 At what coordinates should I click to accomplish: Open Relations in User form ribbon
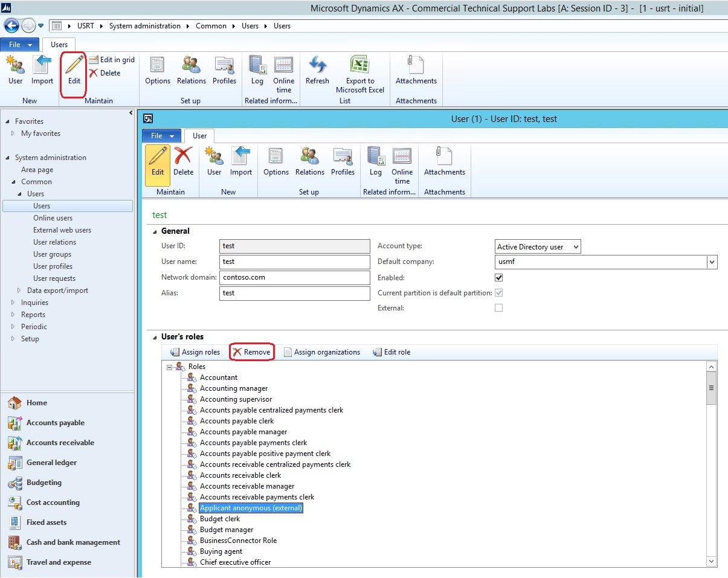pos(310,157)
